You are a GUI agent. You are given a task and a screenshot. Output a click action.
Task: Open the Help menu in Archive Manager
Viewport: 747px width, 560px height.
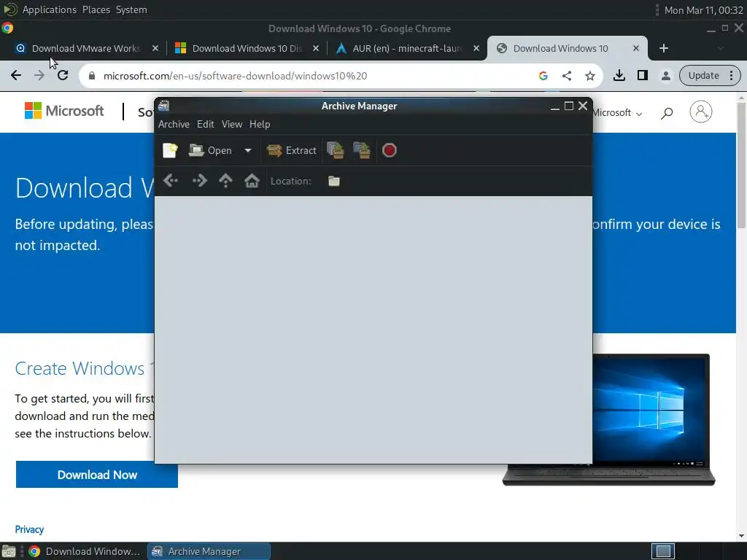pyautogui.click(x=260, y=124)
